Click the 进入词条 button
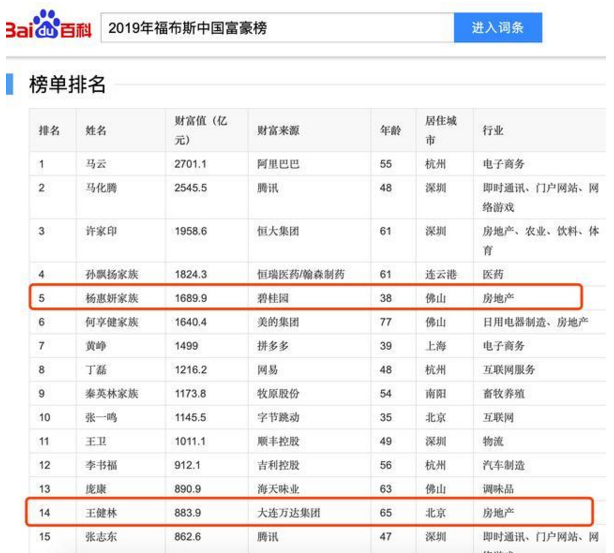The width and height of the screenshot is (614, 553). [498, 27]
